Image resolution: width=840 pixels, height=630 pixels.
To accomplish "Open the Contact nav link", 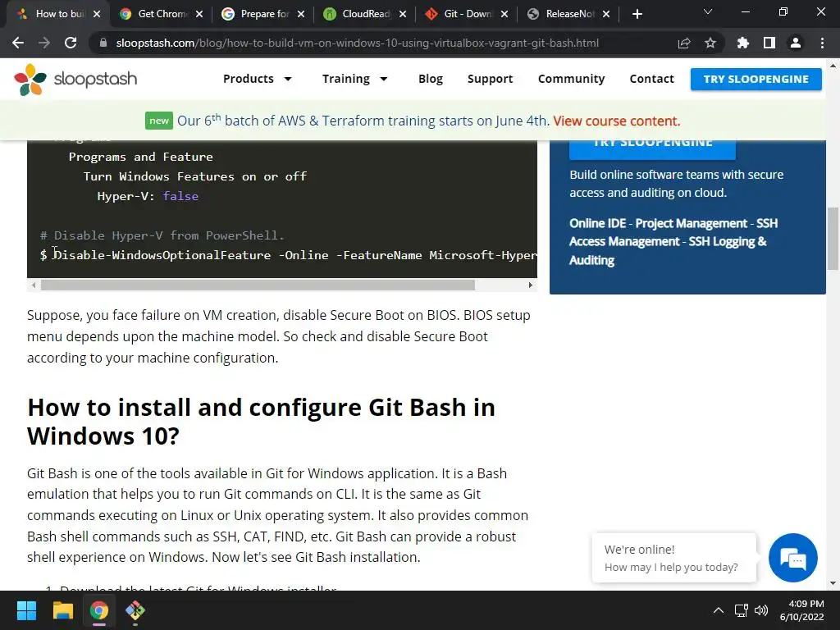I will 651,79.
